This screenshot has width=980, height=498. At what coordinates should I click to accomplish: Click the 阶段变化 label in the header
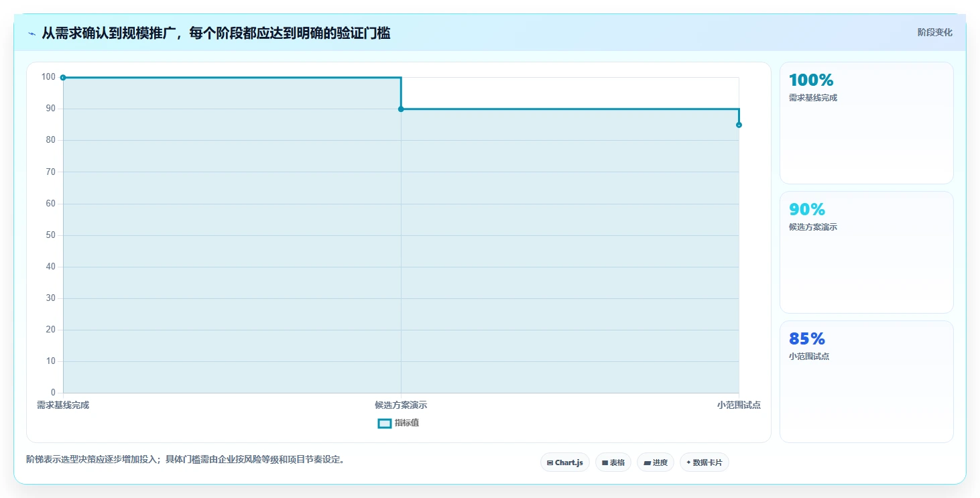pos(935,33)
